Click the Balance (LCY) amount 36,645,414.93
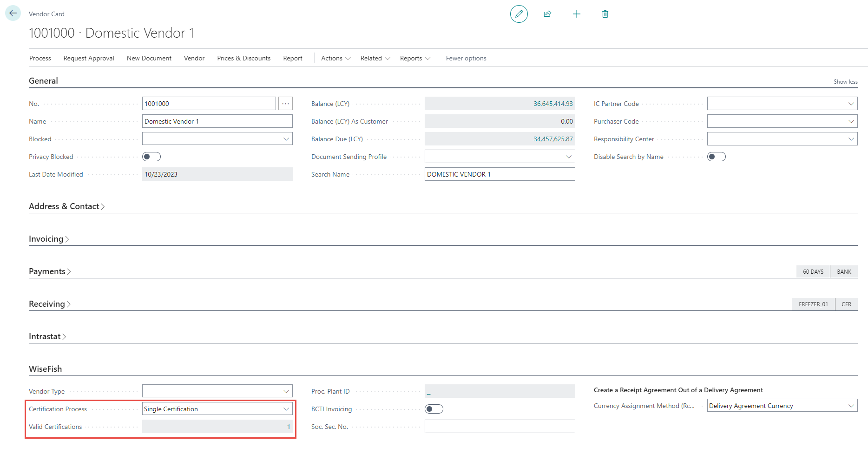This screenshot has height=461, width=868. coord(552,104)
